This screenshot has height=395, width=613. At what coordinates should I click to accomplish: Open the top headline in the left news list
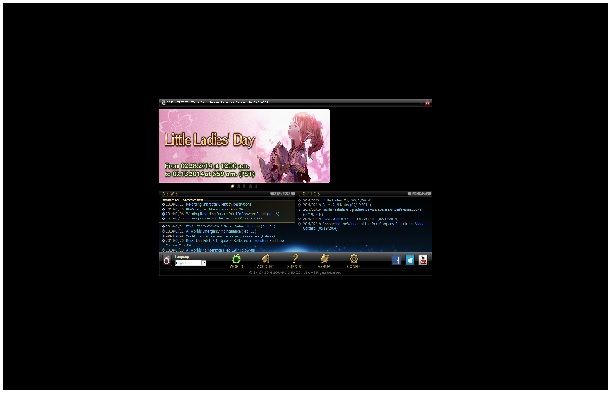click(207, 204)
